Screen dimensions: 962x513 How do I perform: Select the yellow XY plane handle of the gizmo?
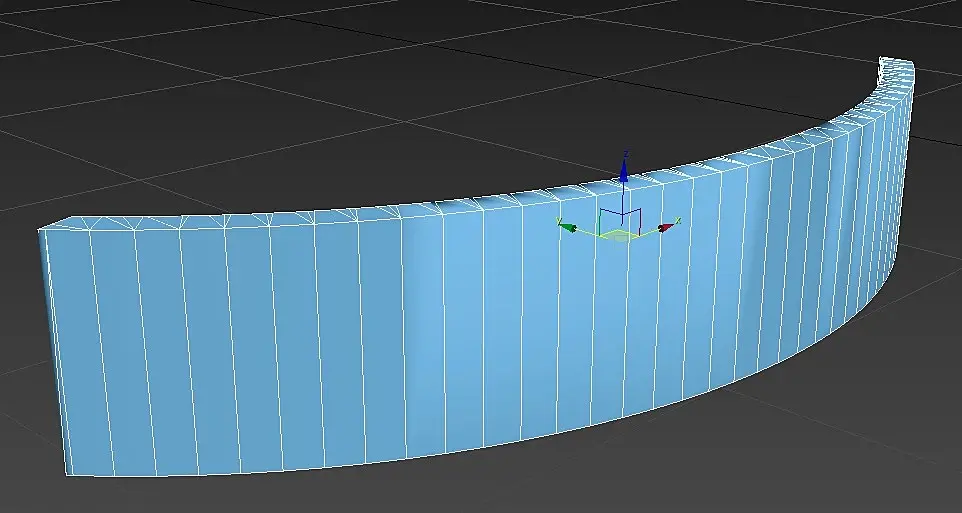(x=618, y=236)
